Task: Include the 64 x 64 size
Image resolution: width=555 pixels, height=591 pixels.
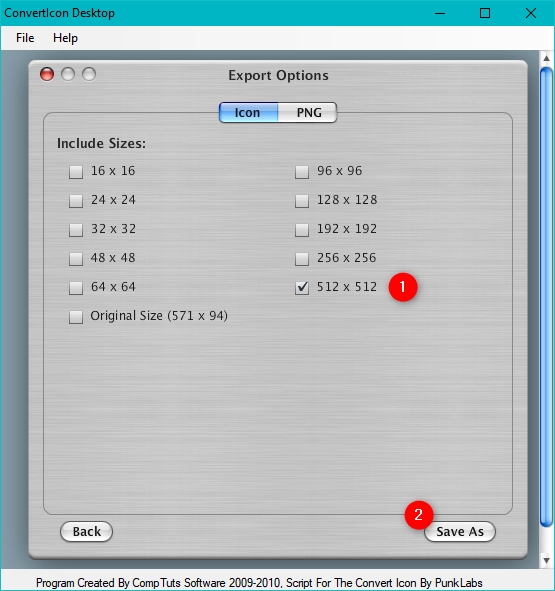Action: [x=76, y=288]
